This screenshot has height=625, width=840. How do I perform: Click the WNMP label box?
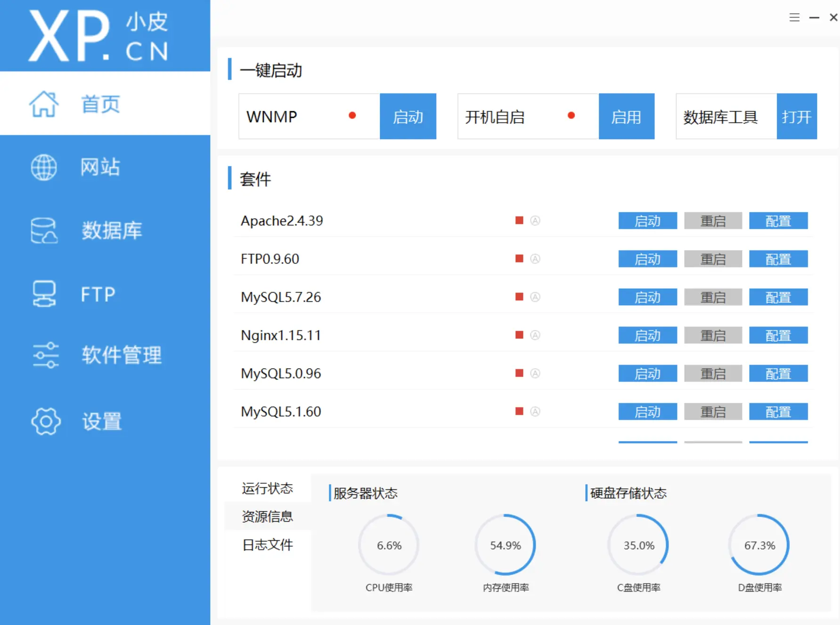click(x=309, y=116)
